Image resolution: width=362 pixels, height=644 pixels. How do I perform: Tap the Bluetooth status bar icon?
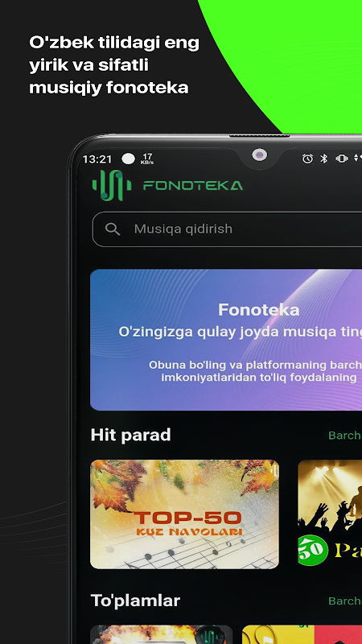[324, 159]
